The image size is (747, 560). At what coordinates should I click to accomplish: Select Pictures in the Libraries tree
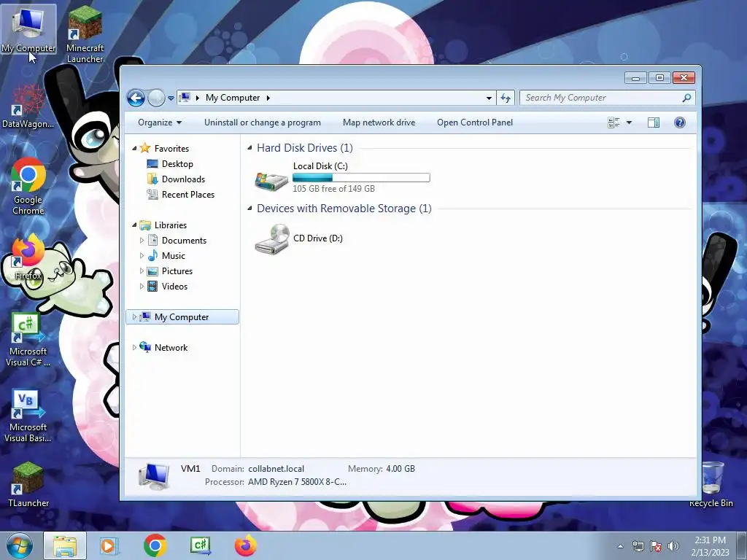[177, 271]
